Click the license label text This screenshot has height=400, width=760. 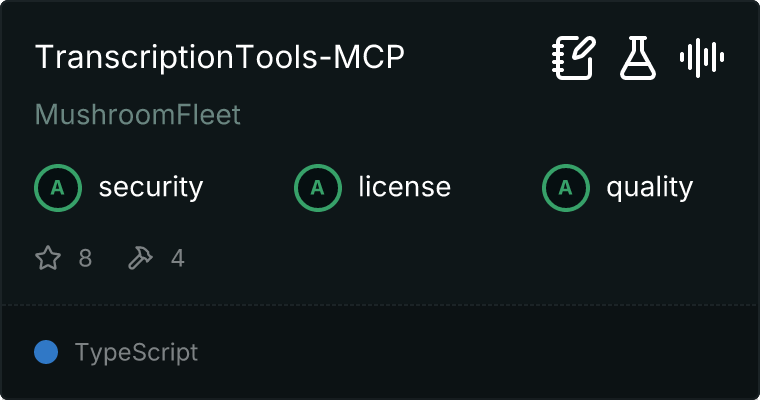pos(404,187)
